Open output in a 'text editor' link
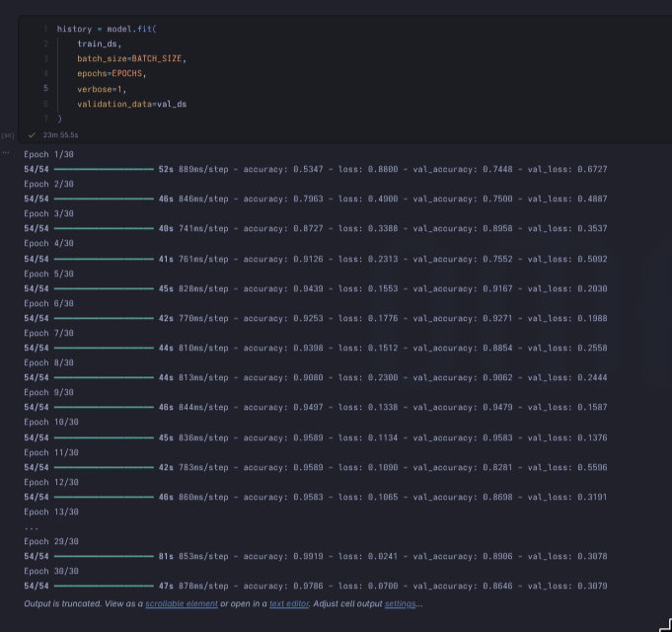Image resolution: width=672 pixels, height=632 pixels. tap(289, 603)
